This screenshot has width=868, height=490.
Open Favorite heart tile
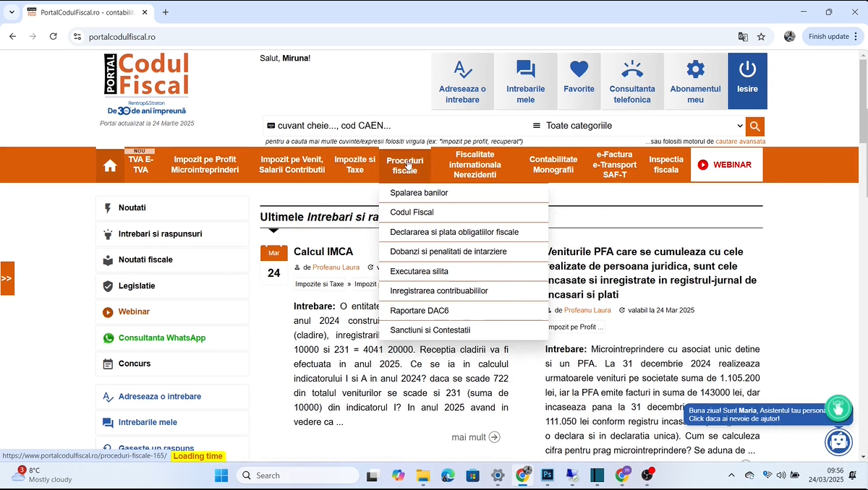(x=579, y=81)
